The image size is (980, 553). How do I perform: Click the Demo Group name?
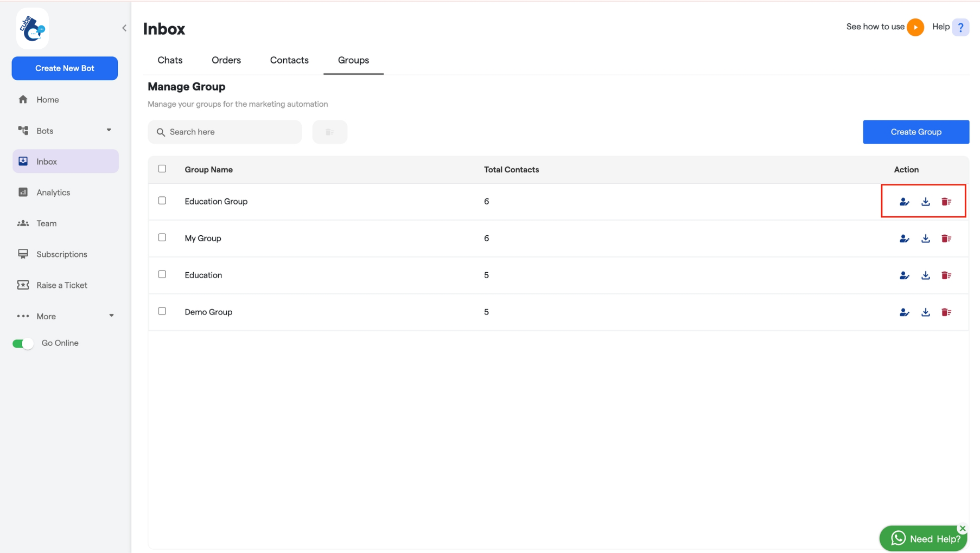tap(208, 312)
